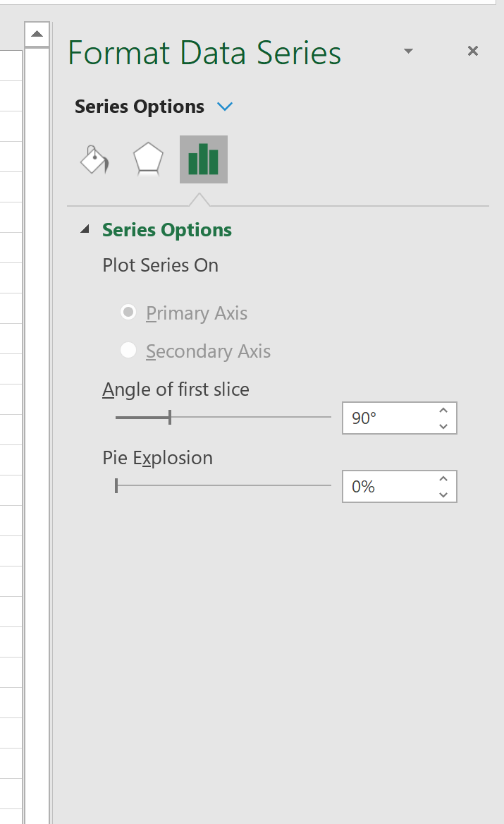Click the scroll-up arrow icon
Image resolution: width=504 pixels, height=824 pixels.
(x=37, y=32)
